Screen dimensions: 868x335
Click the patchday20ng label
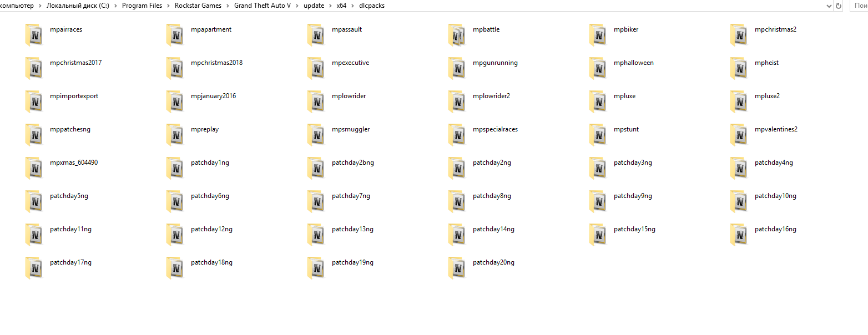[x=493, y=262]
